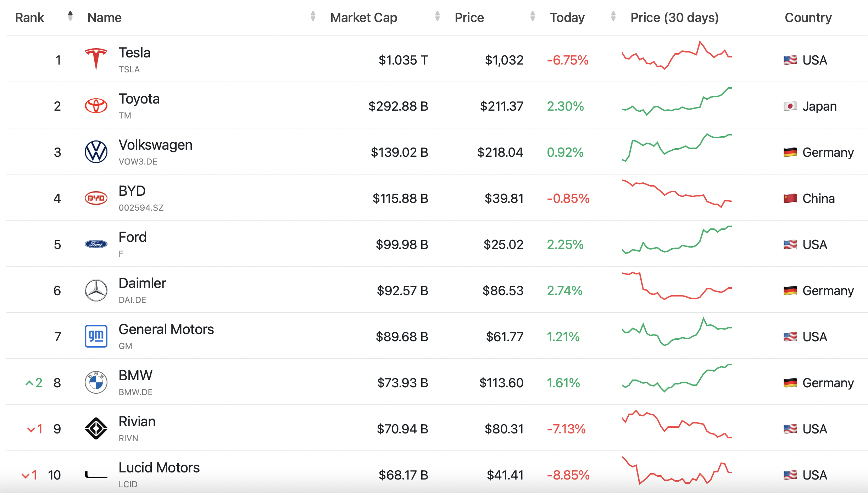Click the TSLA ticker symbol
The image size is (868, 493).
pyautogui.click(x=129, y=70)
